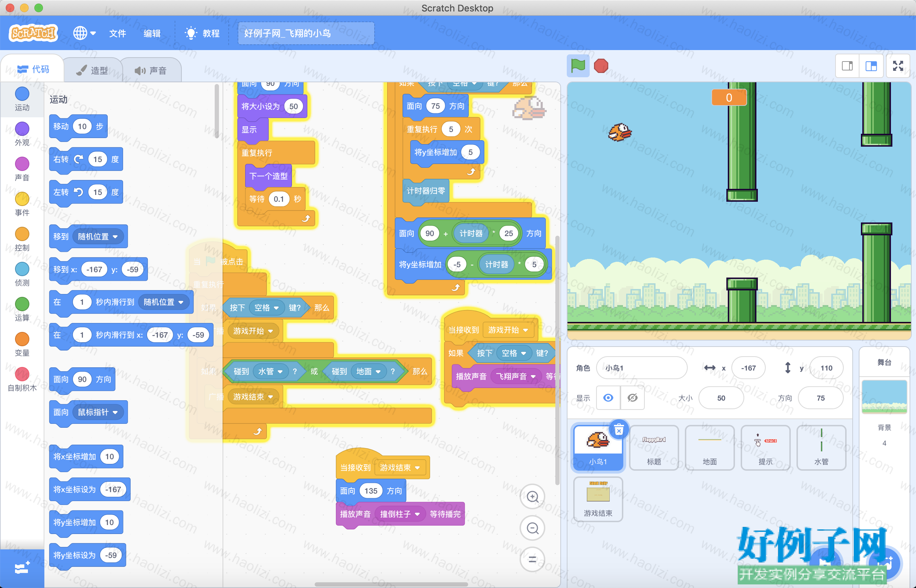Image resolution: width=916 pixels, height=588 pixels.
Task: Open 游戏开始 dropdown in 当接收到 block
Action: click(x=508, y=329)
